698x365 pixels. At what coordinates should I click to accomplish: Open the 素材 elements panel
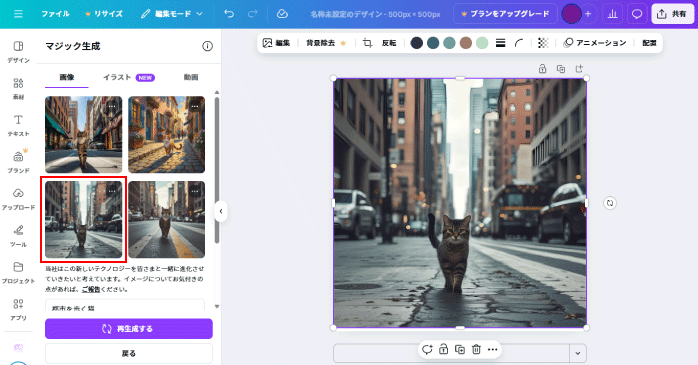coord(18,89)
